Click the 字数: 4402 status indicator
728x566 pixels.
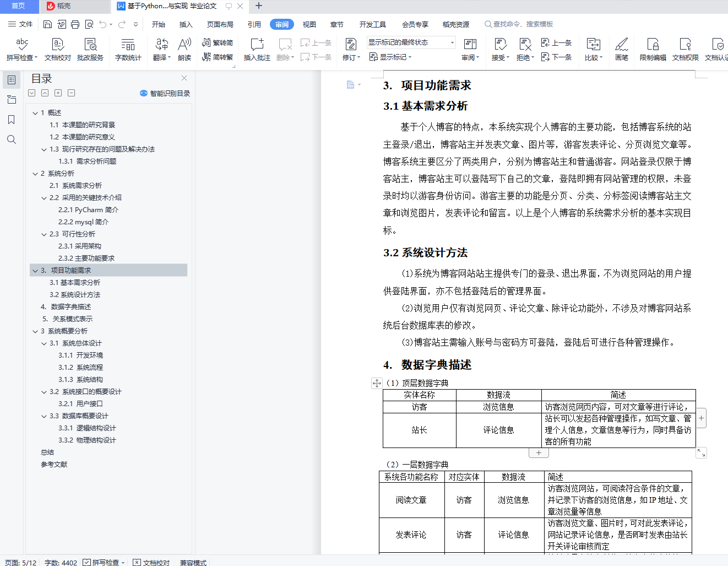[x=61, y=562]
